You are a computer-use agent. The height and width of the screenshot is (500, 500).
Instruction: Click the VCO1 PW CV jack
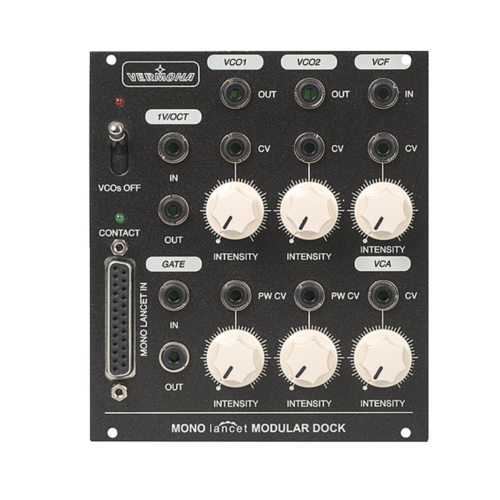[236, 295]
